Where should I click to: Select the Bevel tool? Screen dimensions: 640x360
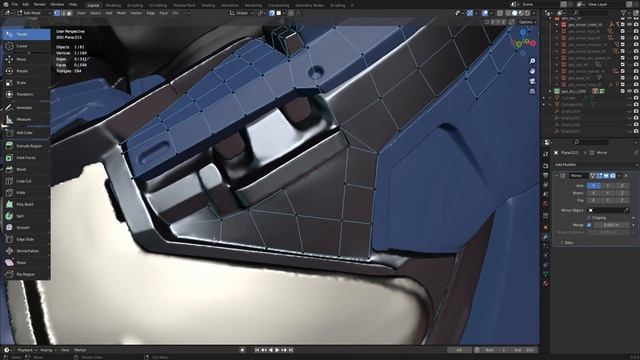click(x=26, y=169)
